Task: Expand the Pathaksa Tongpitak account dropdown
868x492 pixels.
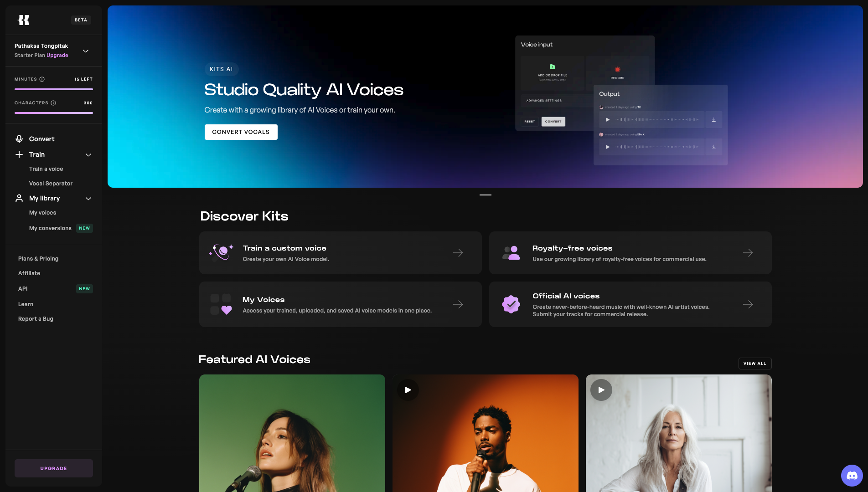Action: [x=86, y=51]
